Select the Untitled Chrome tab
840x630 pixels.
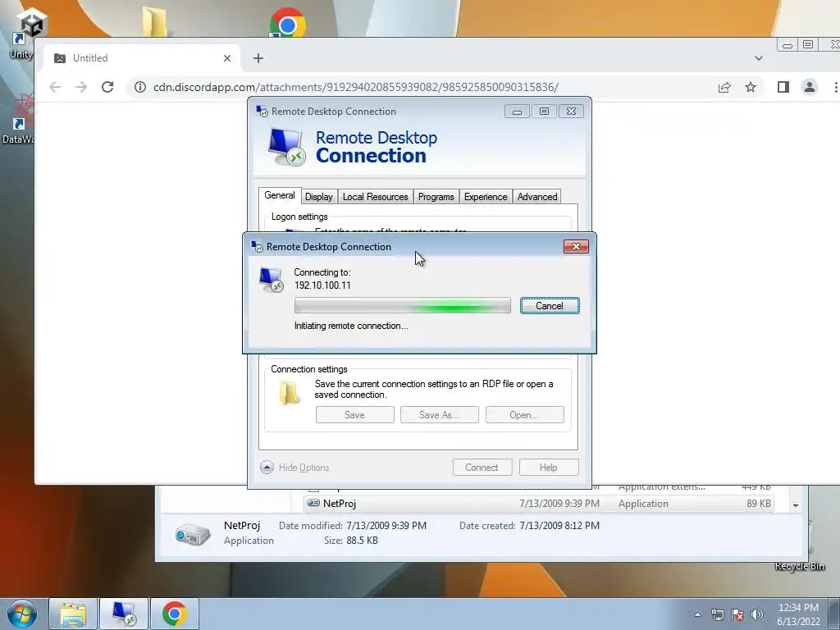pos(142,58)
